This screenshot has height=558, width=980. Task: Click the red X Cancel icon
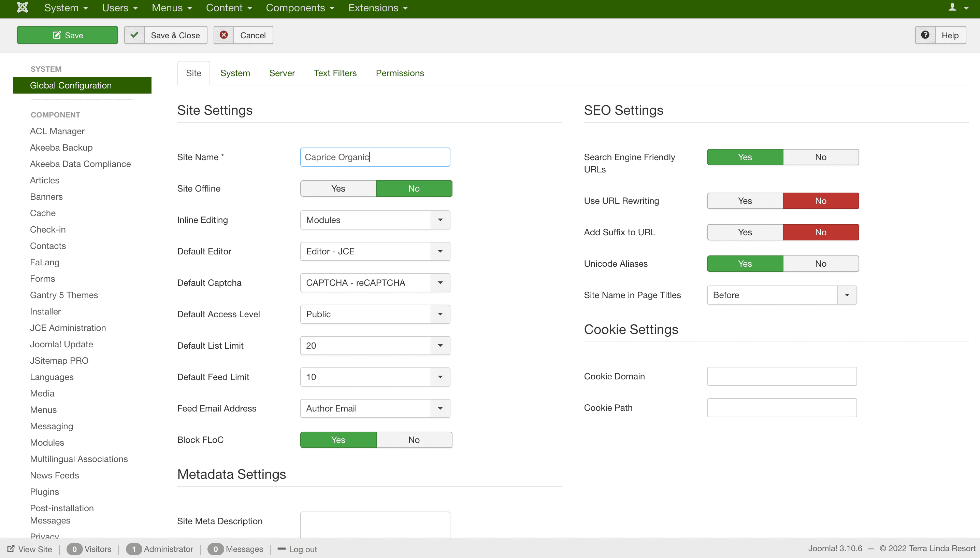pos(224,35)
